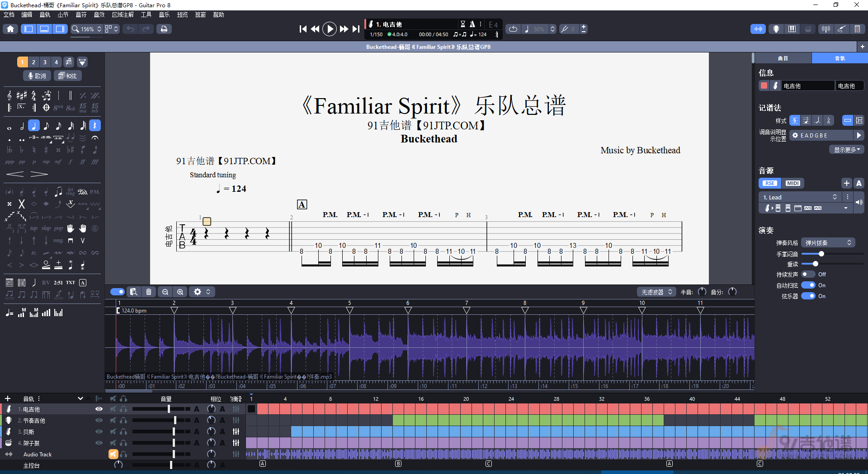Unmute the Audio Track with orange mute icon
This screenshot has height=474, width=868.
click(113, 454)
